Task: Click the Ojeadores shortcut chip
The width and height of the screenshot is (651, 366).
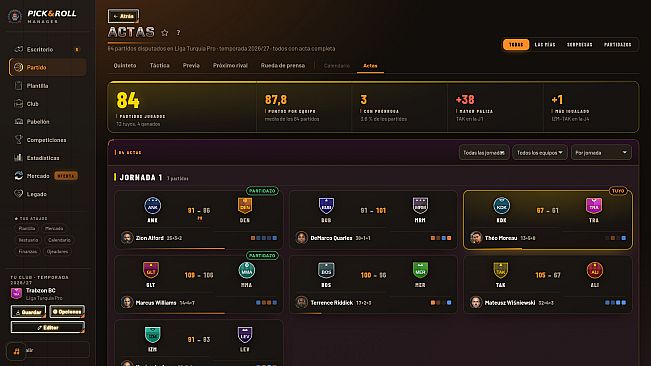Action: click(x=57, y=251)
